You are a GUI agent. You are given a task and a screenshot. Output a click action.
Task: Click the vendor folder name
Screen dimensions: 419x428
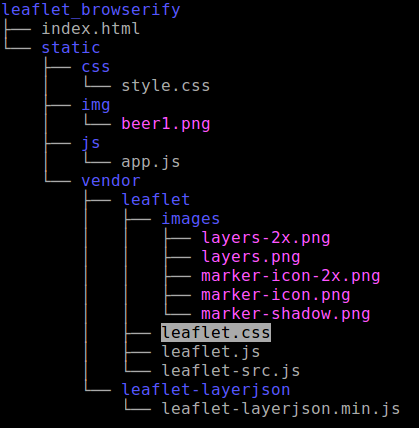click(x=111, y=181)
